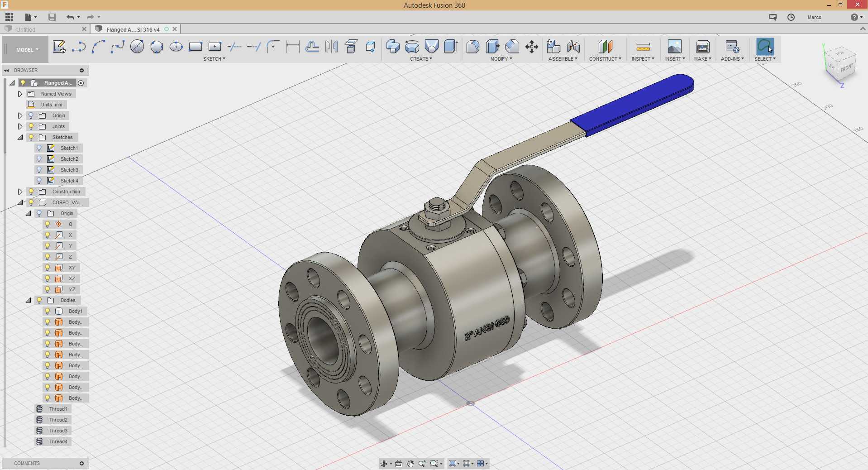
Task: Click the Undo arrow
Action: pyautogui.click(x=70, y=17)
